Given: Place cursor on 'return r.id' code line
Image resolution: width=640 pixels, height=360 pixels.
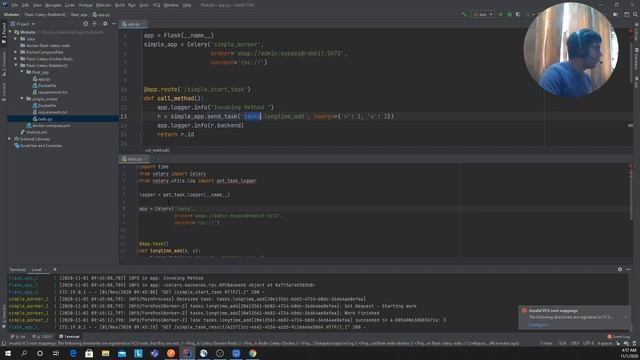Looking at the screenshot, I should 176,134.
